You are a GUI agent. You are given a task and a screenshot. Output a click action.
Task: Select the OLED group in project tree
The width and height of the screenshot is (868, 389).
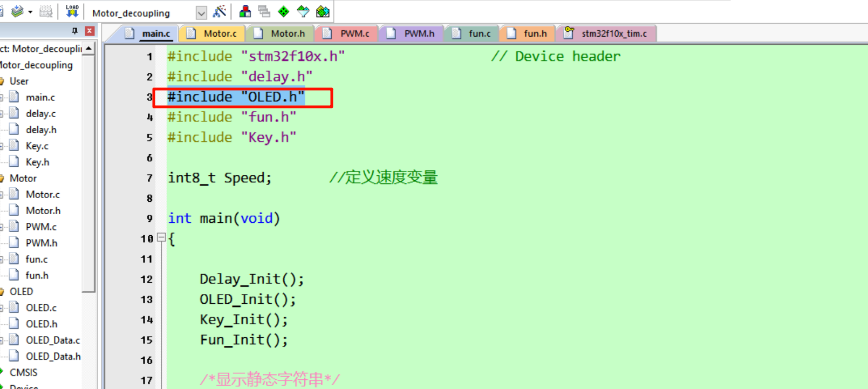click(22, 291)
